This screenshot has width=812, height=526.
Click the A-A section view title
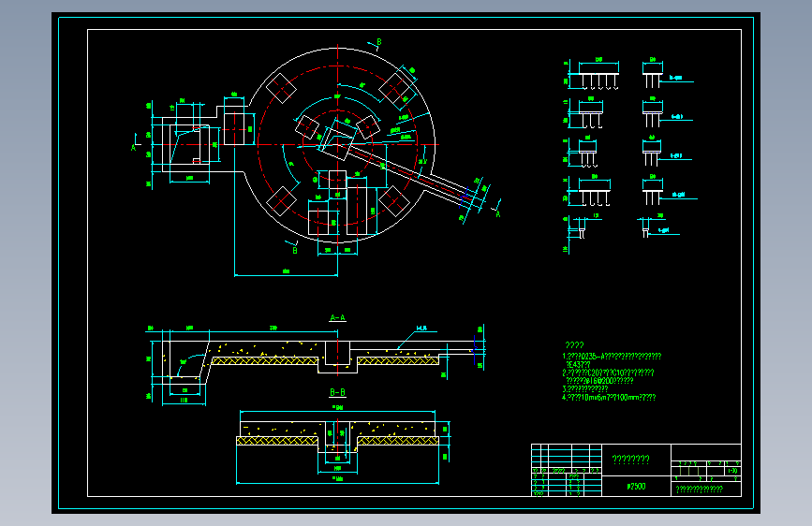[x=338, y=318]
